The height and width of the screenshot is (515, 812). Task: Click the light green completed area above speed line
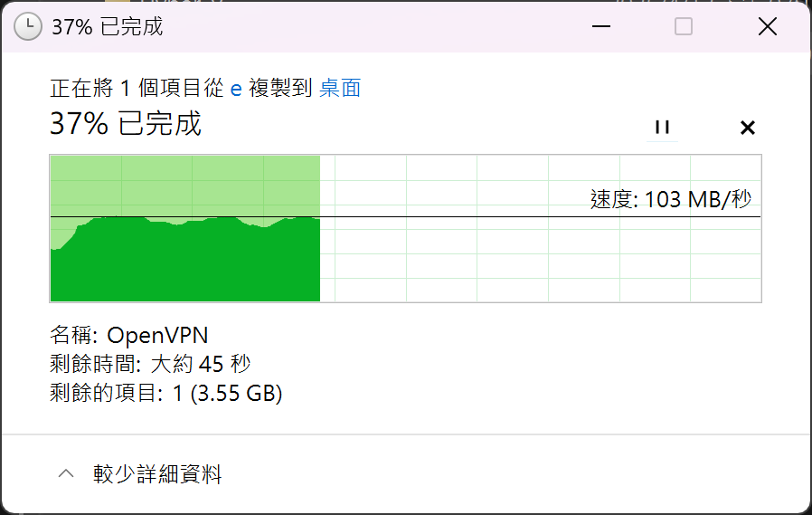click(184, 186)
